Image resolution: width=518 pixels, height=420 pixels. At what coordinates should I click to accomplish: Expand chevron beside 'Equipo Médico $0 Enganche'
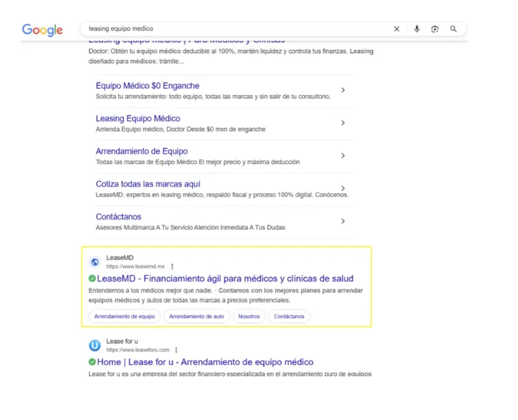[x=343, y=90]
